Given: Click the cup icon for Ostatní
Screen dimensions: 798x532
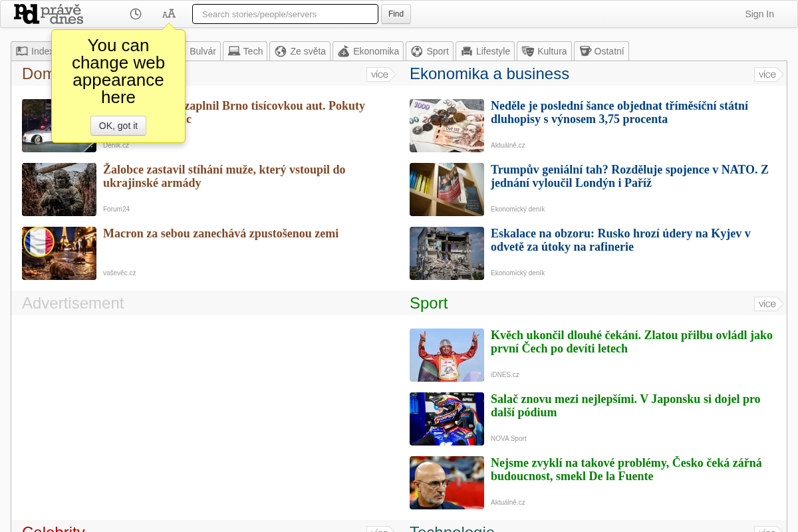Looking at the screenshot, I should click(585, 51).
